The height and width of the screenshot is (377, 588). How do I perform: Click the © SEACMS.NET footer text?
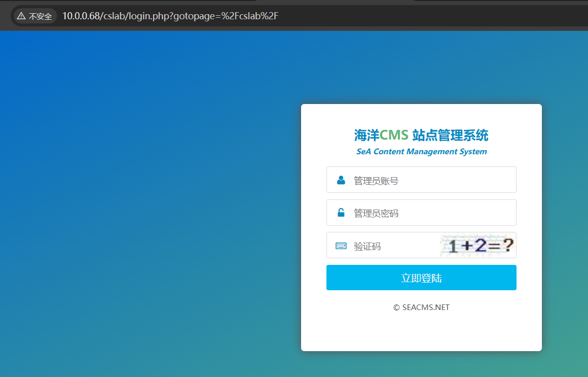click(x=421, y=307)
